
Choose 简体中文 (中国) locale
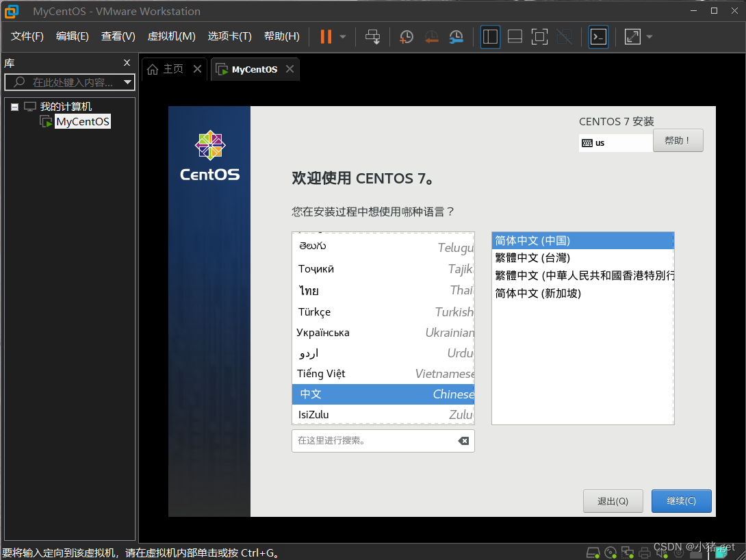click(582, 241)
